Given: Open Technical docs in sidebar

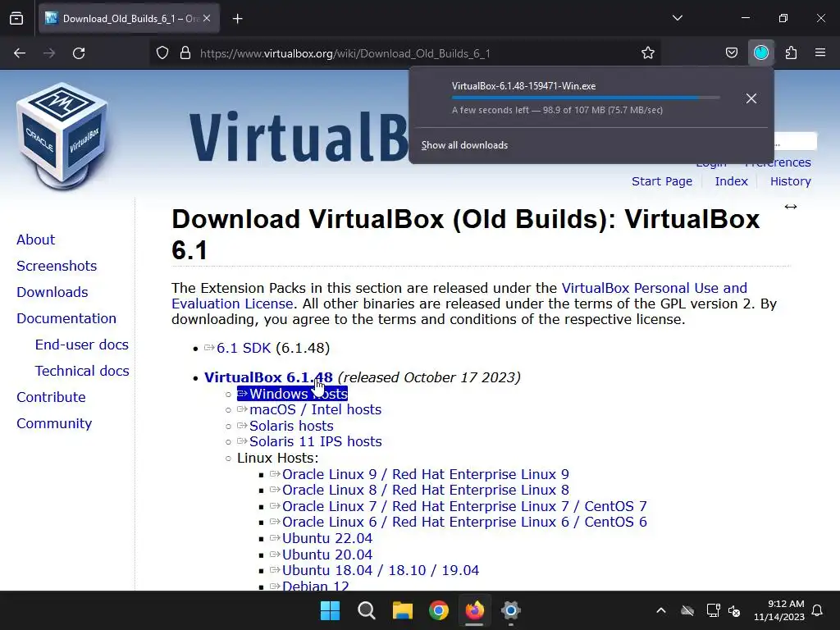Looking at the screenshot, I should pyautogui.click(x=82, y=371).
